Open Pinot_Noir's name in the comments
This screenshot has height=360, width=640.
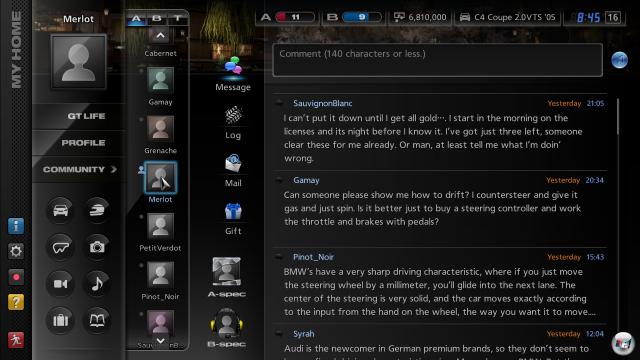click(313, 257)
